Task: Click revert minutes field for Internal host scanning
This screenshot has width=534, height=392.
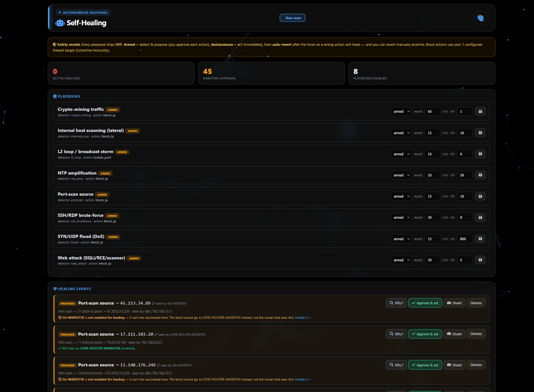Action: pos(432,133)
